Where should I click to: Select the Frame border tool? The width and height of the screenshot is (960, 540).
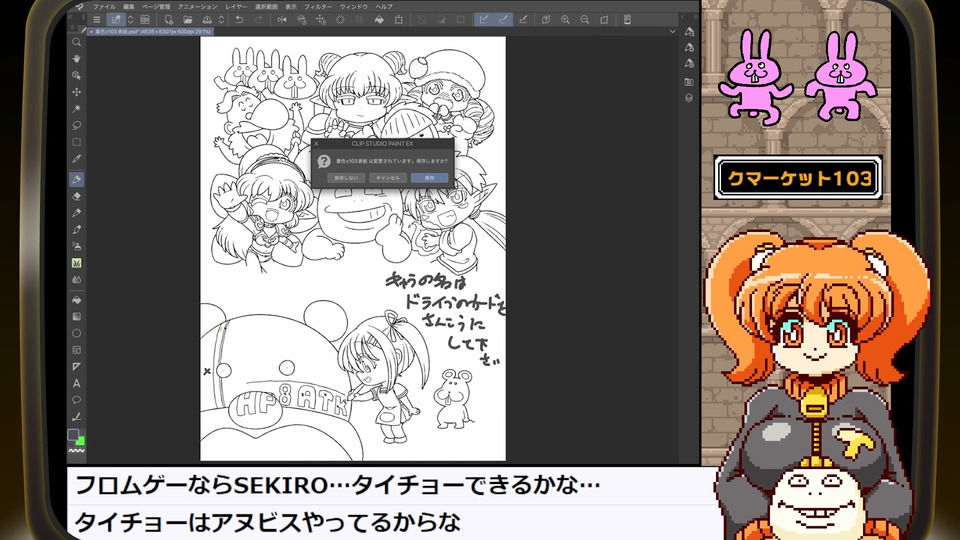(77, 350)
